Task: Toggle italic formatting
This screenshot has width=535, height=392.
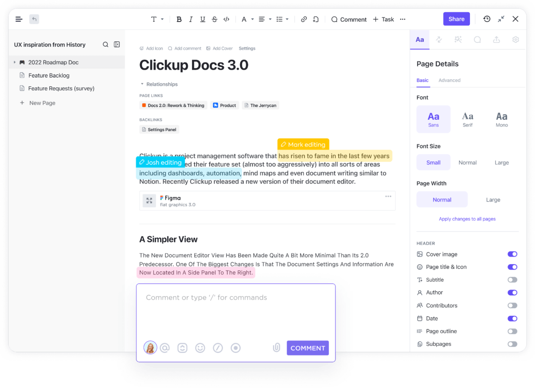Action: click(x=191, y=19)
